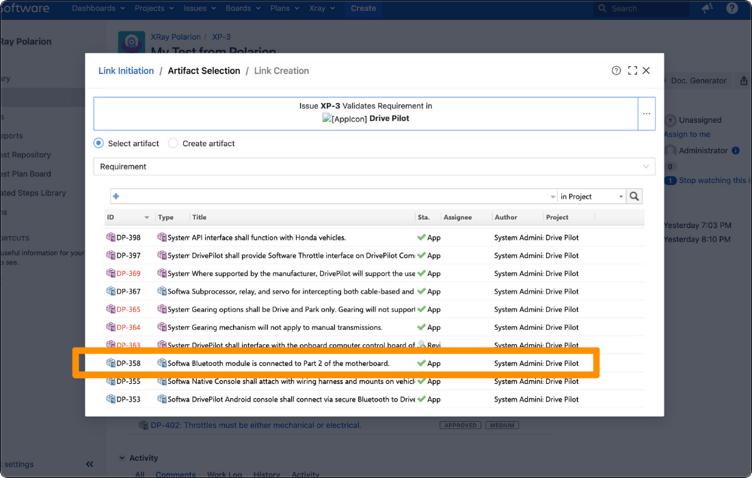This screenshot has width=752, height=478.
Task: Select the 'Create artifact' radio button
Action: tap(173, 143)
